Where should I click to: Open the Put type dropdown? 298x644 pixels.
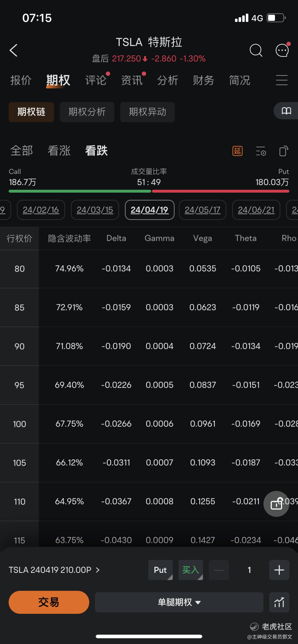tap(161, 570)
